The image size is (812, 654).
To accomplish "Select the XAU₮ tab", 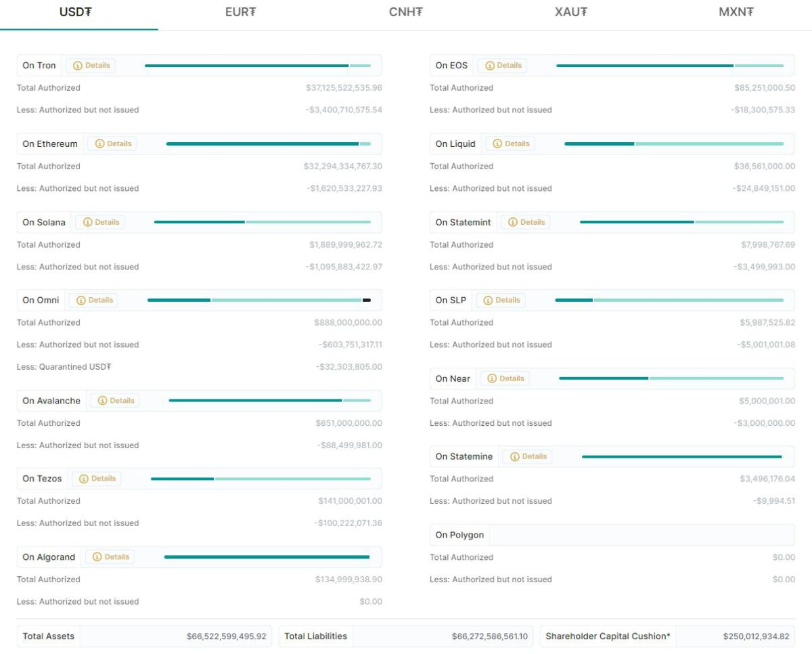I will 570,12.
